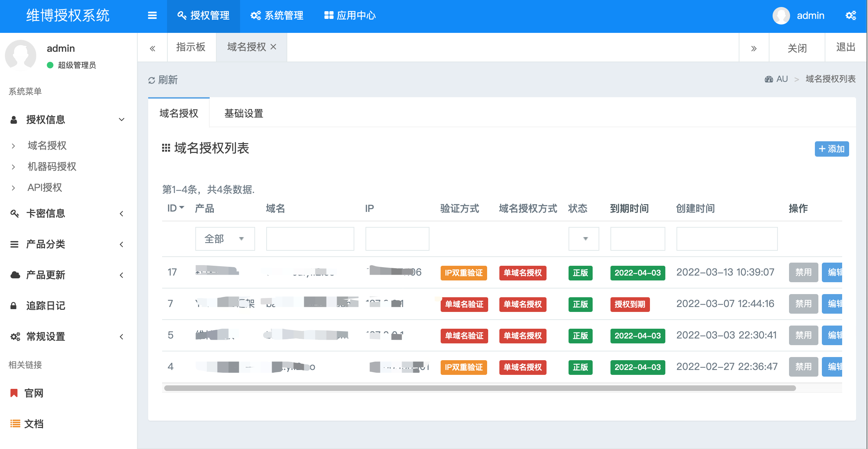
Task: Click the hamburger menu icon in header
Action: tap(152, 15)
